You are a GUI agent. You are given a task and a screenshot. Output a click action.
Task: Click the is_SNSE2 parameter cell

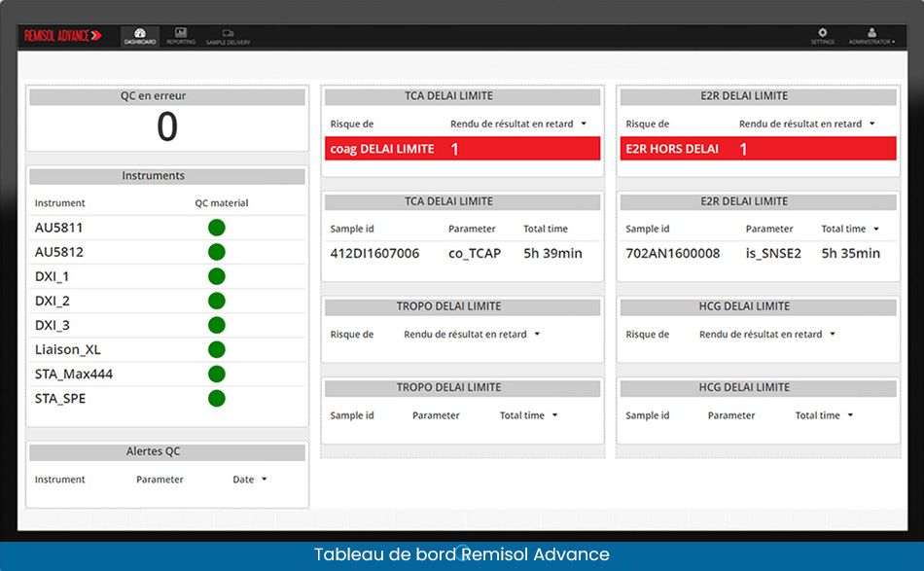tap(773, 253)
